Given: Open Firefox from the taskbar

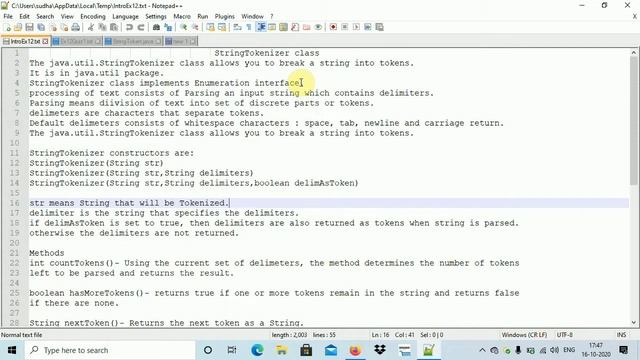Looking at the screenshot, I should (x=355, y=350).
